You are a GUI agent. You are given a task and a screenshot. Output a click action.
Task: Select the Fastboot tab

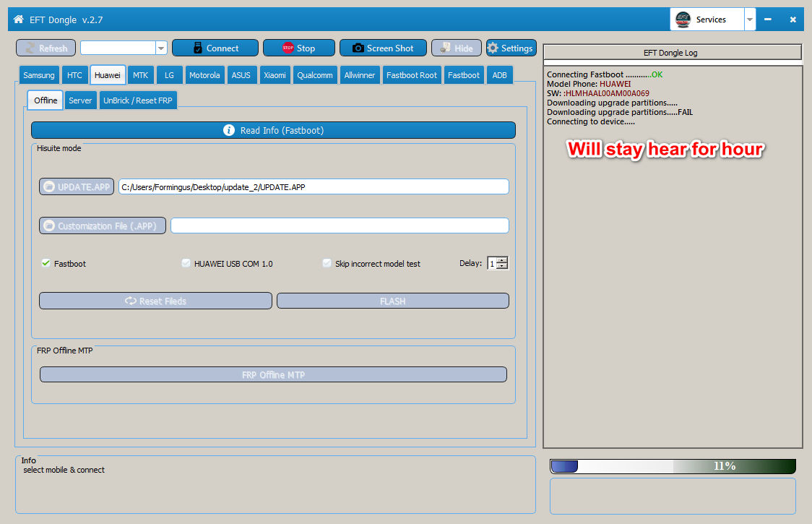464,75
